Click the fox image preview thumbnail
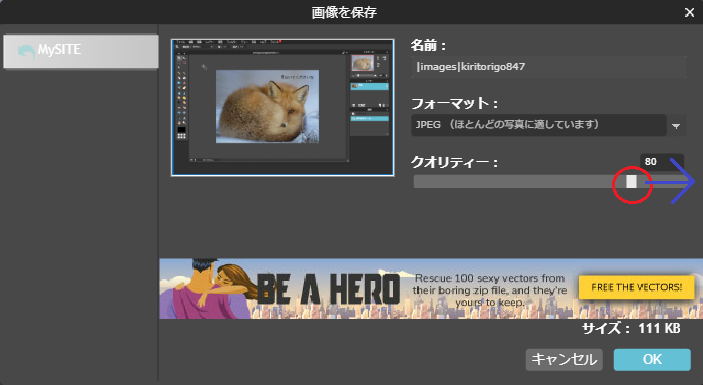The image size is (703, 385). (282, 108)
